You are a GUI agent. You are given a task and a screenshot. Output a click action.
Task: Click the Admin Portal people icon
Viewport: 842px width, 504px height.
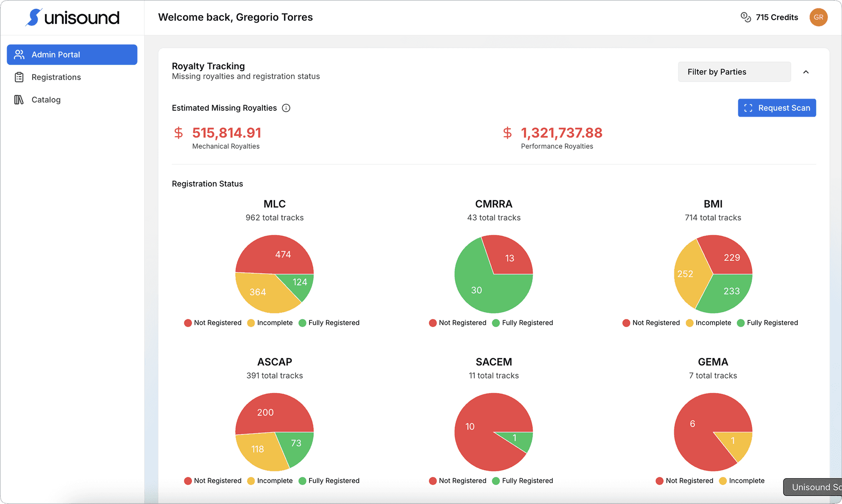(x=19, y=55)
